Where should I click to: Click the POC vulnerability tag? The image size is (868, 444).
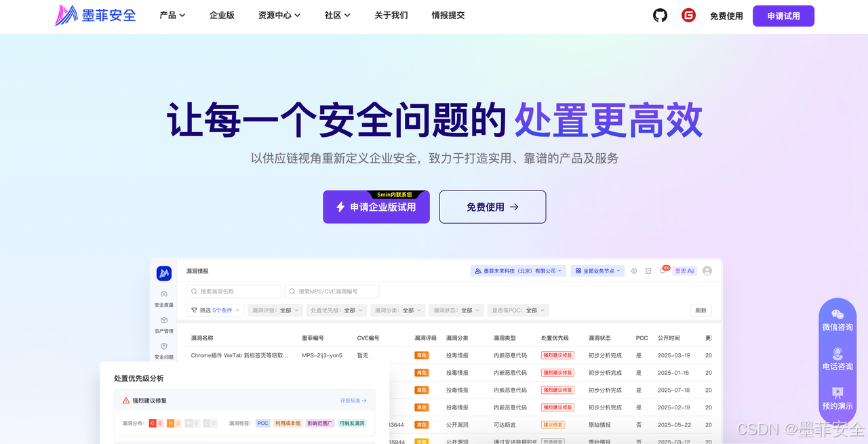pyautogui.click(x=263, y=423)
